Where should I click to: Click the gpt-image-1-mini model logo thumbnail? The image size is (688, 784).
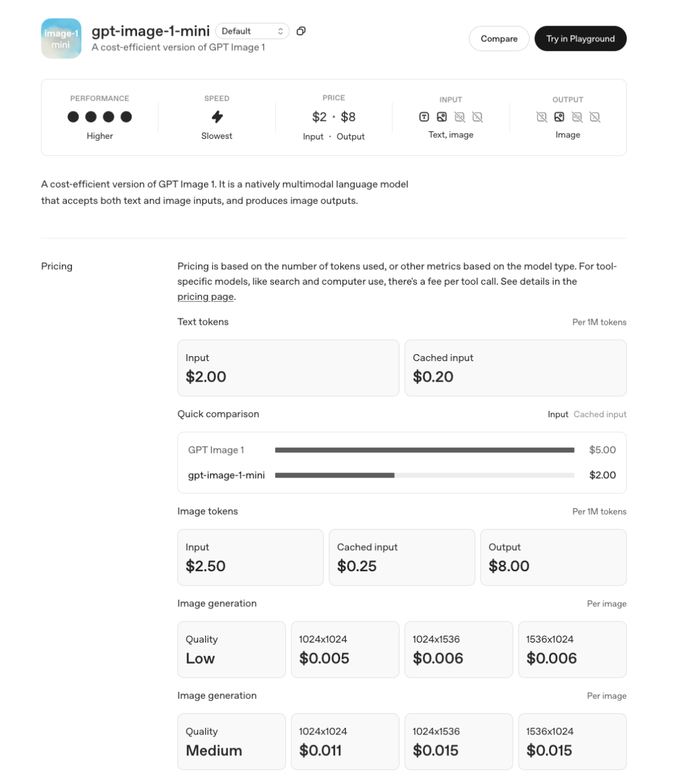tap(61, 39)
